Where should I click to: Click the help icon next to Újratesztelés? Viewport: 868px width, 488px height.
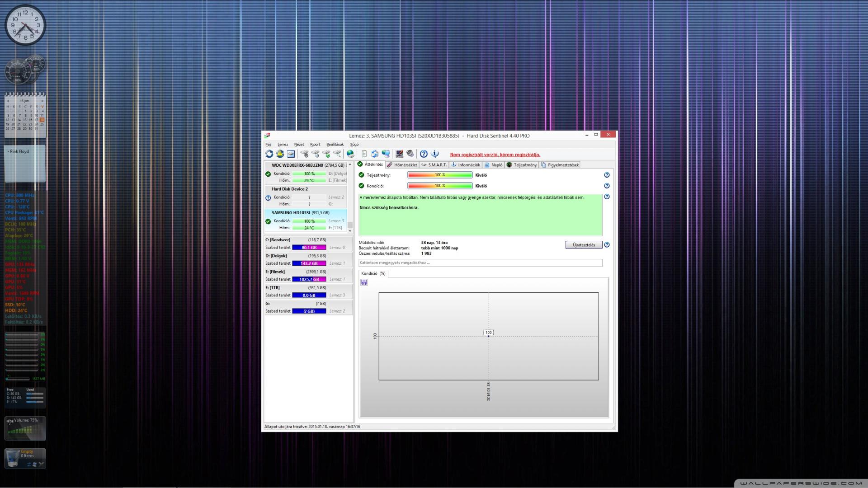pos(607,245)
